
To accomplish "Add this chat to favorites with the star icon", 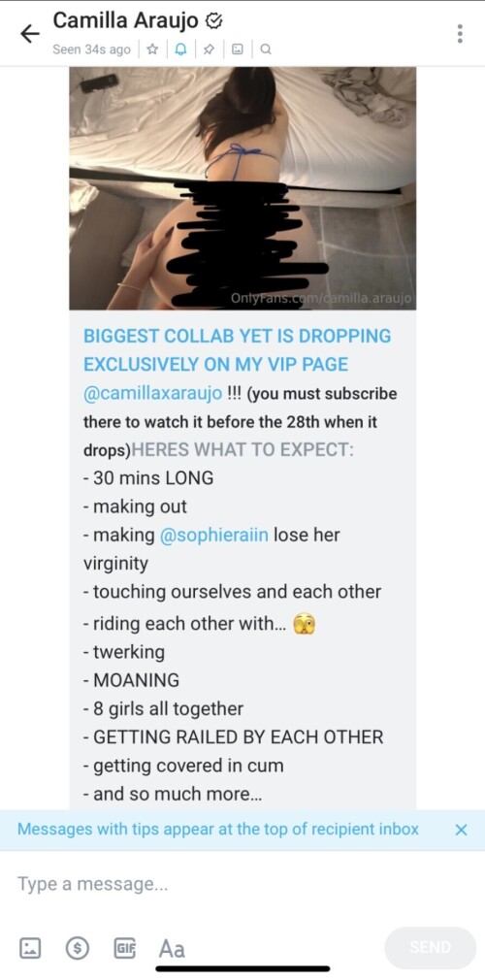I will [152, 50].
